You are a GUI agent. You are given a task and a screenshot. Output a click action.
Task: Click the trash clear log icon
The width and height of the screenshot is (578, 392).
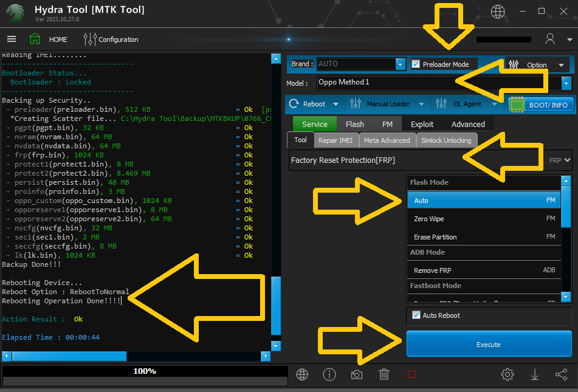pyautogui.click(x=384, y=374)
